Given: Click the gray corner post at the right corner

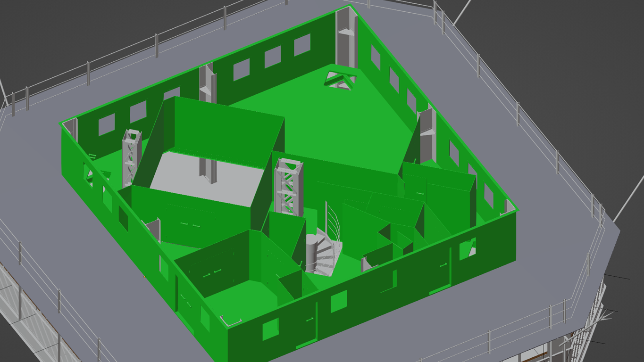Looking at the screenshot, I should (x=509, y=206).
